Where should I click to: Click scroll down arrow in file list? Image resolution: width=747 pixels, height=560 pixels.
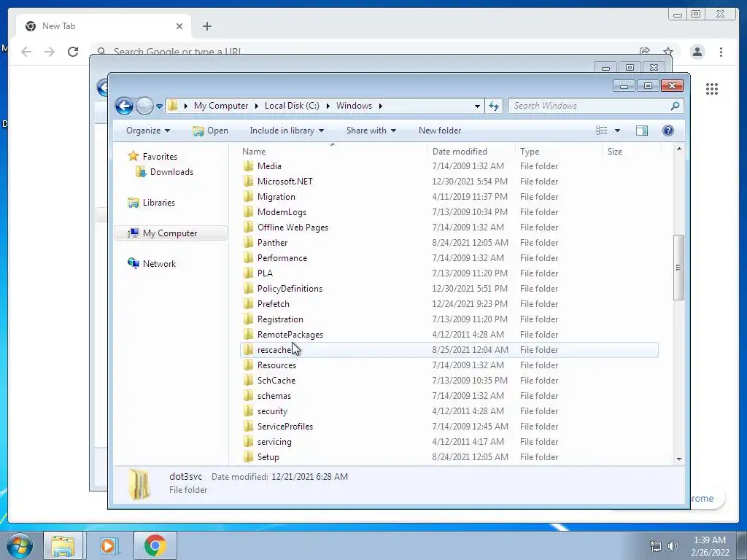click(679, 459)
